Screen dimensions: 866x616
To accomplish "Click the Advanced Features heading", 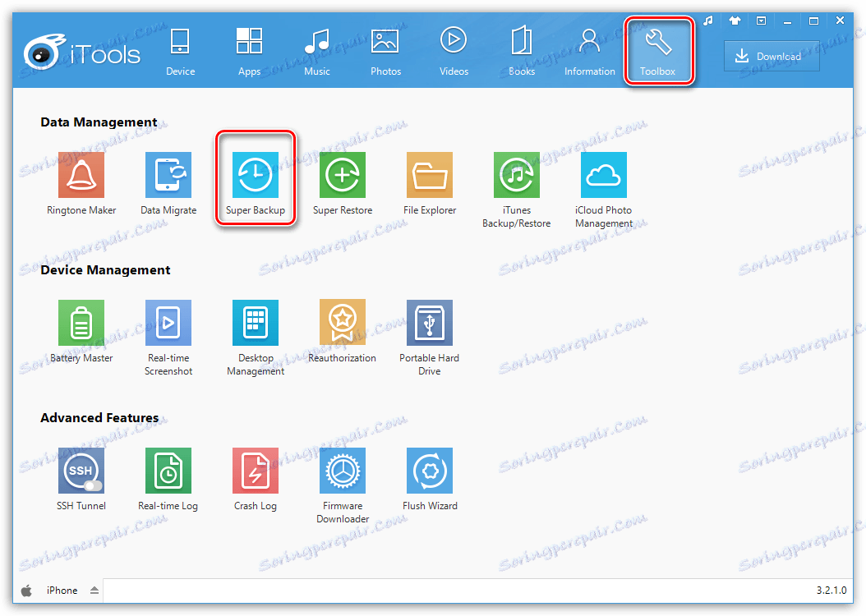I will click(x=99, y=418).
